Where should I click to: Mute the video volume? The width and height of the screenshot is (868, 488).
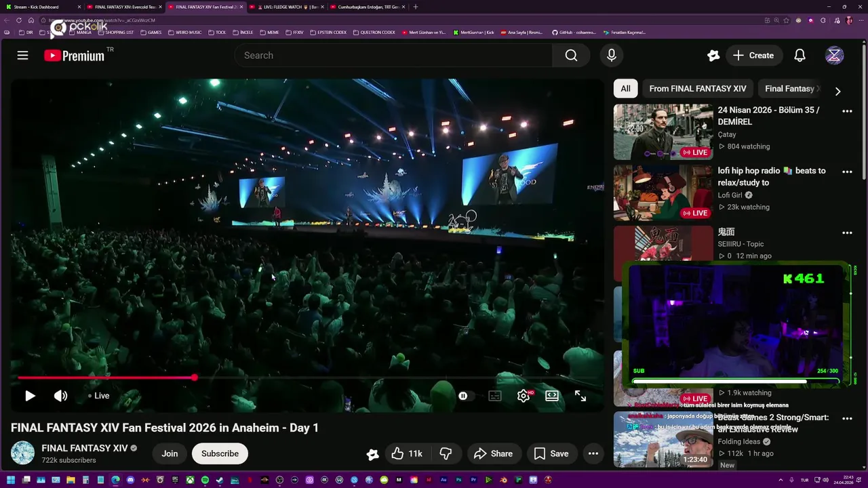tap(61, 396)
